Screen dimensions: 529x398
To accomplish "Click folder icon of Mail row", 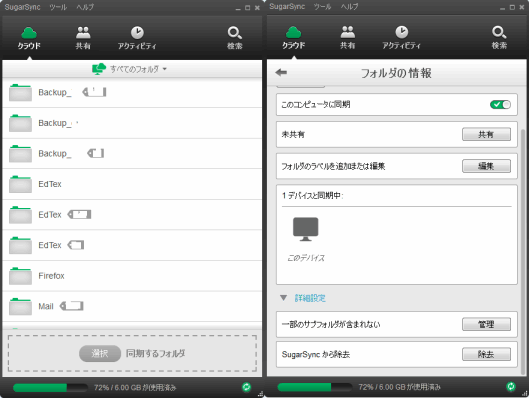I will click(20, 306).
